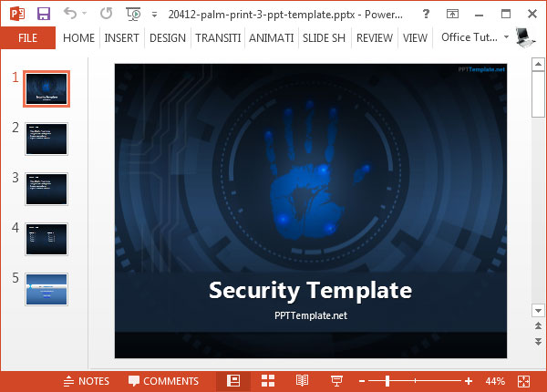Switch to the INSERT ribbon tab
547x392 pixels.
point(121,37)
